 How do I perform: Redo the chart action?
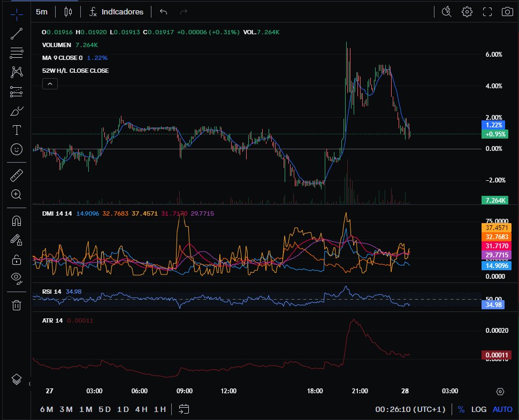(184, 12)
